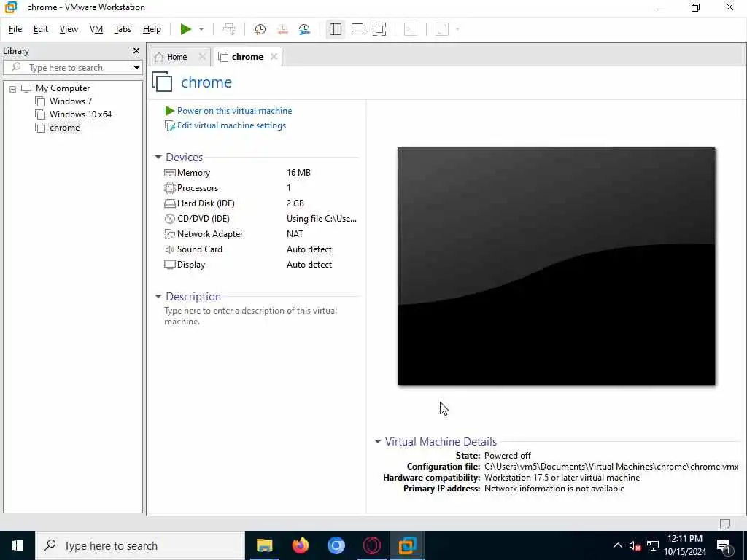Open the Help menu
This screenshot has height=560, width=747.
[x=152, y=29]
